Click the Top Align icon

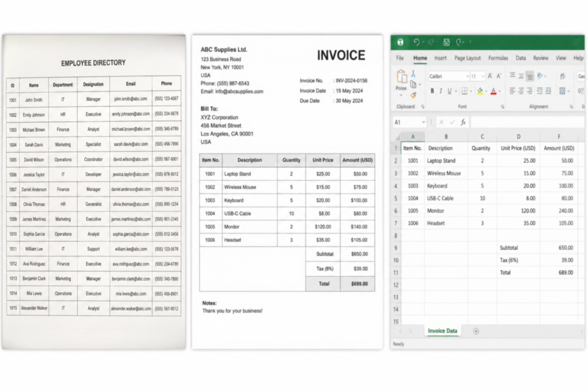click(x=512, y=75)
